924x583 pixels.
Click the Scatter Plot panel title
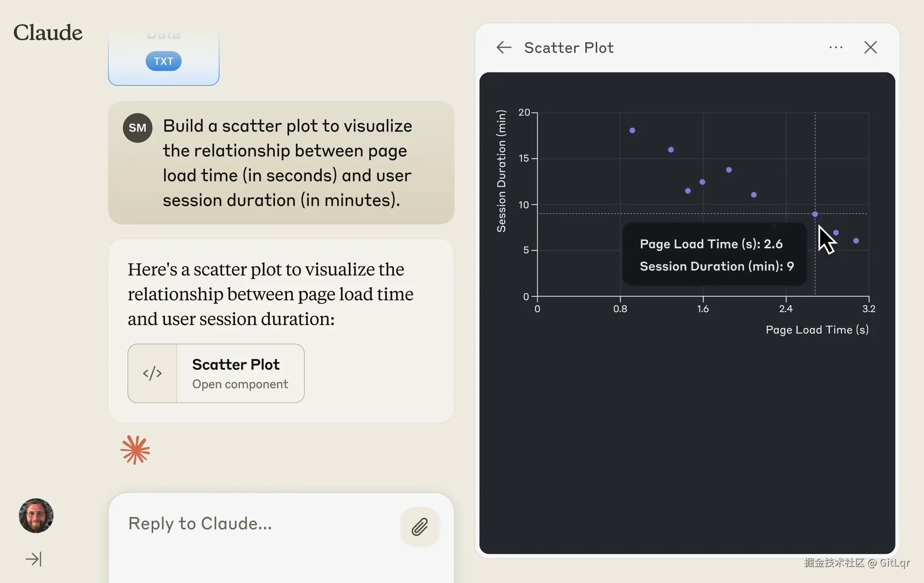coord(568,48)
